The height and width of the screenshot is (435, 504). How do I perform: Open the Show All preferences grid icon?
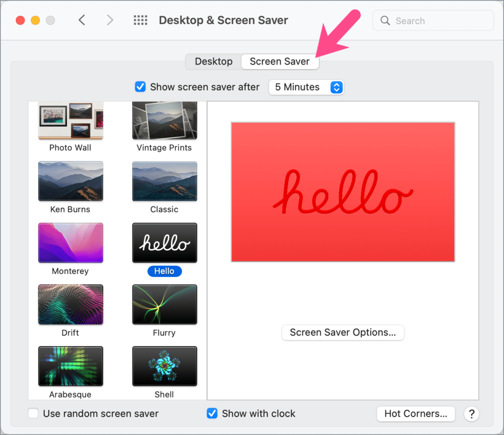(140, 20)
